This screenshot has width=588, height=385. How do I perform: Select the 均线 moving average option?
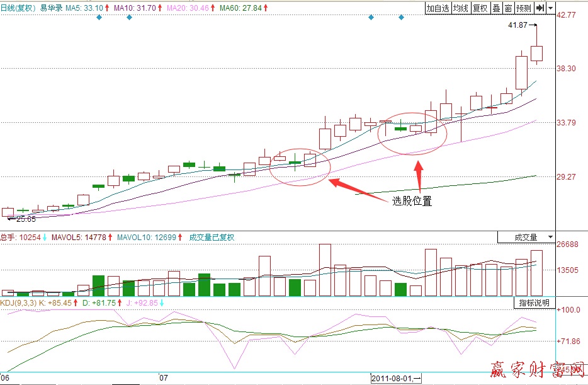(x=461, y=8)
